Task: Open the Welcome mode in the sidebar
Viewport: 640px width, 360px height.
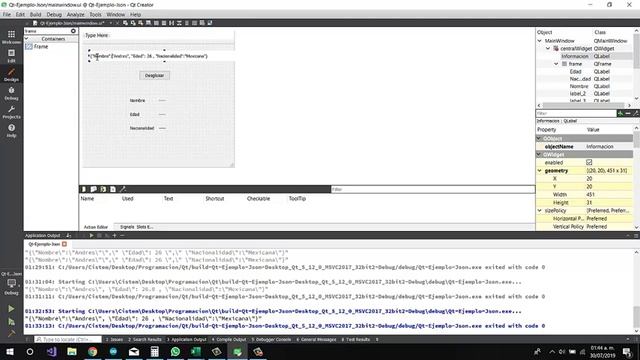Action: [11, 37]
